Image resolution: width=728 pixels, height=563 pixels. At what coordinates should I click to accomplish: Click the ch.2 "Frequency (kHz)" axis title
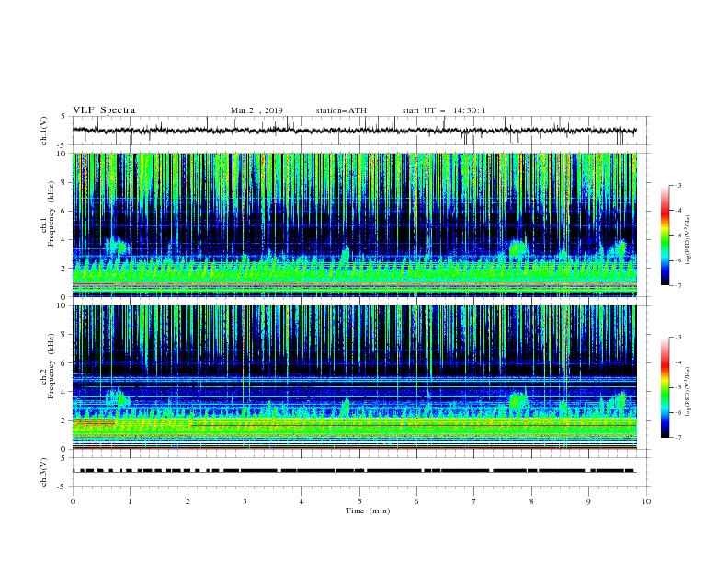click(x=51, y=366)
